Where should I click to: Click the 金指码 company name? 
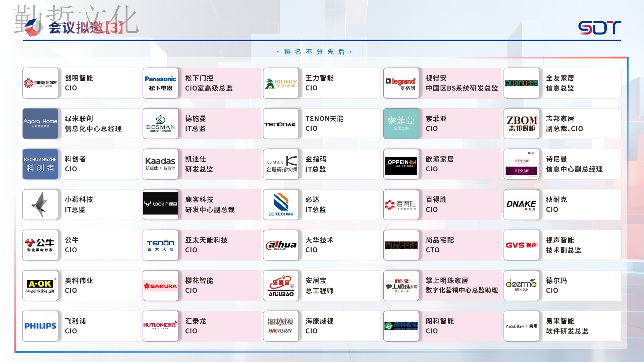pyautogui.click(x=316, y=159)
